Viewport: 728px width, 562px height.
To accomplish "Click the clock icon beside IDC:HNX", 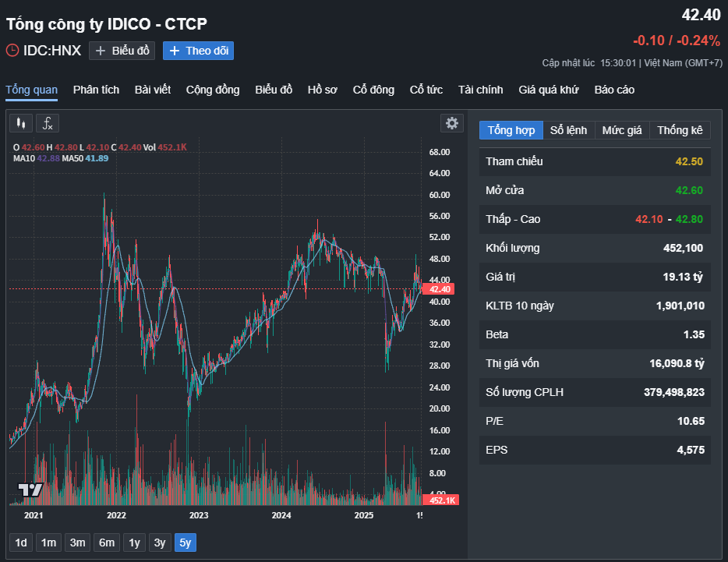I will pyautogui.click(x=12, y=50).
